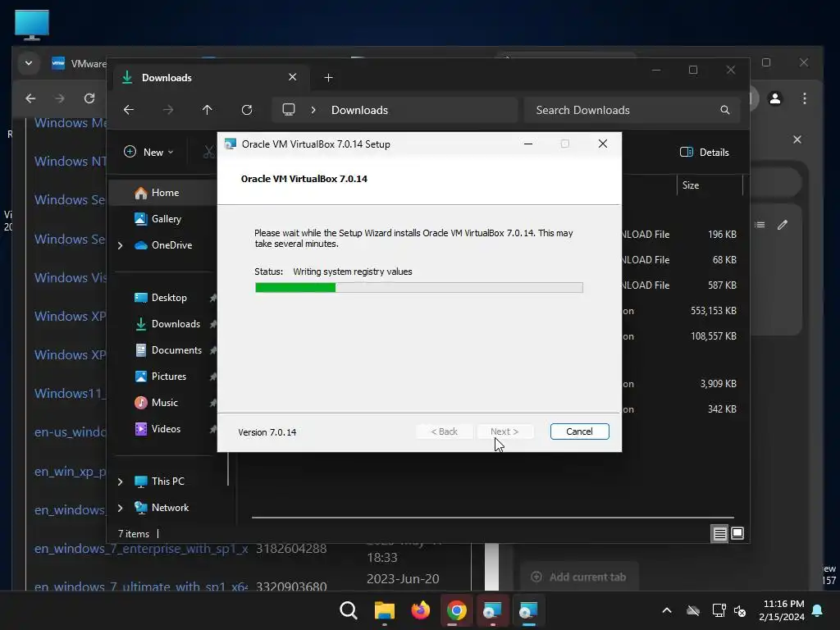Click the list icon in browser panel
The height and width of the screenshot is (630, 840).
click(760, 225)
